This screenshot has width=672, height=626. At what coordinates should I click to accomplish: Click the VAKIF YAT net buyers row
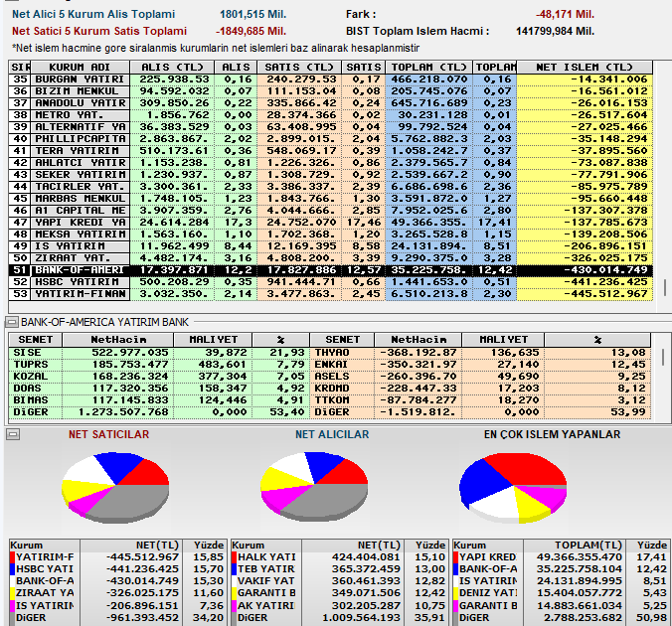click(x=339, y=581)
